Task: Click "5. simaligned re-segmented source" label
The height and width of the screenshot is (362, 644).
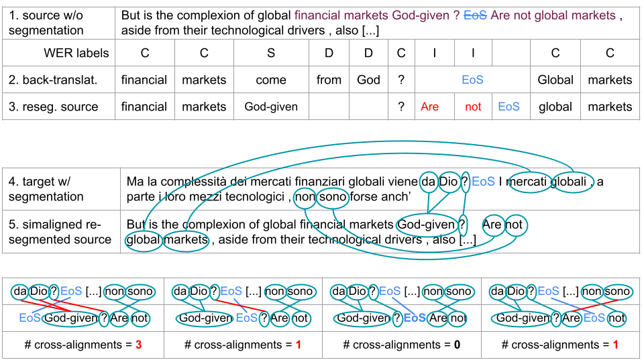Action: pos(60,232)
